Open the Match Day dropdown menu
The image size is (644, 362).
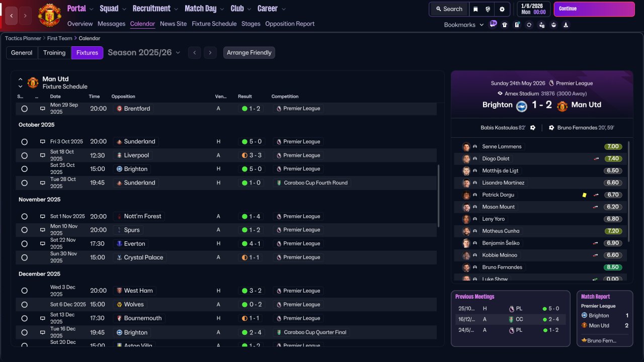(x=205, y=9)
